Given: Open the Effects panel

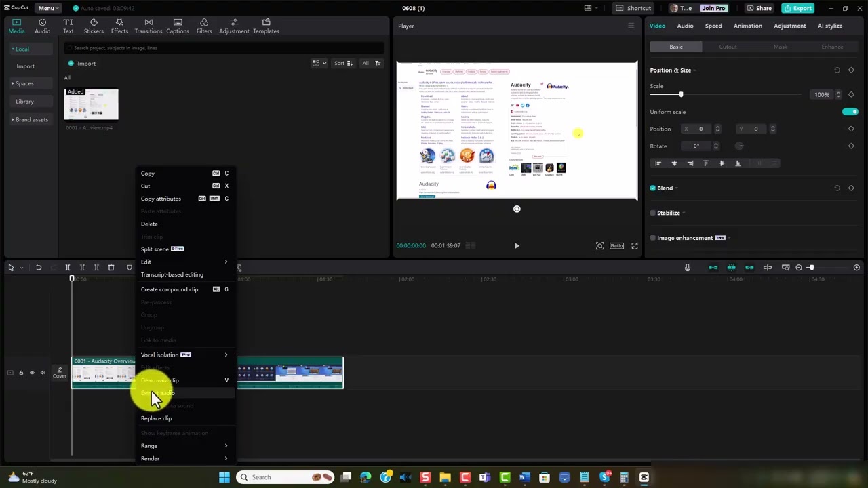Looking at the screenshot, I should (x=119, y=26).
